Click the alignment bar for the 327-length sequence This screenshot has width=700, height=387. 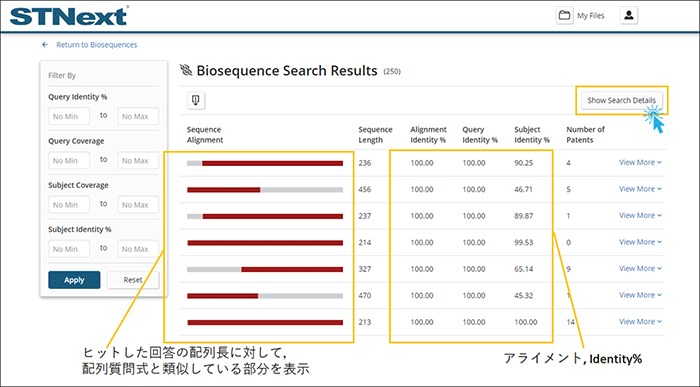click(x=265, y=270)
